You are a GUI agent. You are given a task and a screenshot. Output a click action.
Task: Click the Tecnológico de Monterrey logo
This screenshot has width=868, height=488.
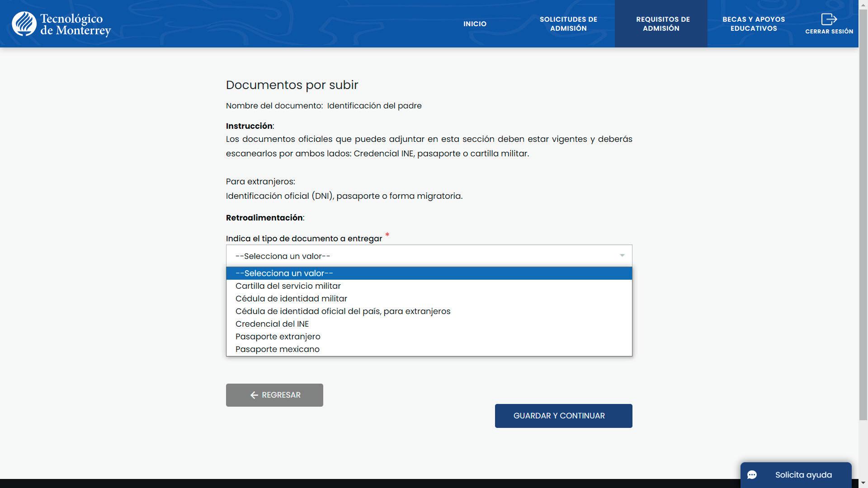coord(61,24)
